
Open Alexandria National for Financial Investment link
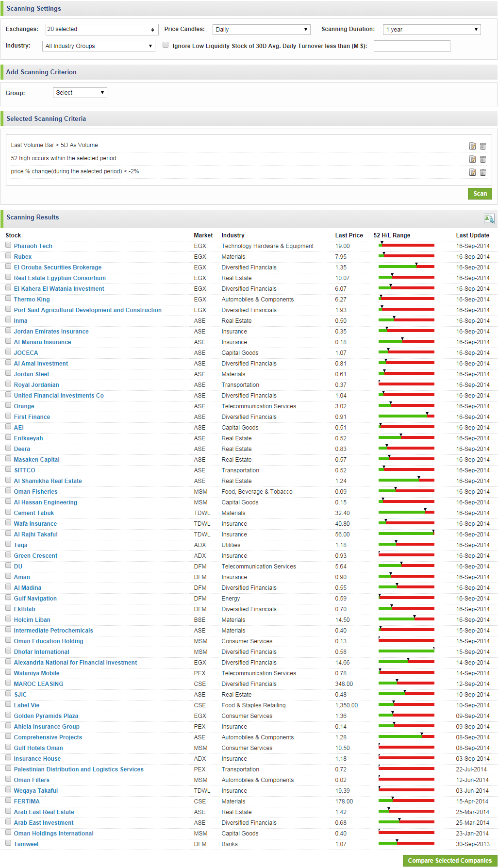[x=75, y=663]
